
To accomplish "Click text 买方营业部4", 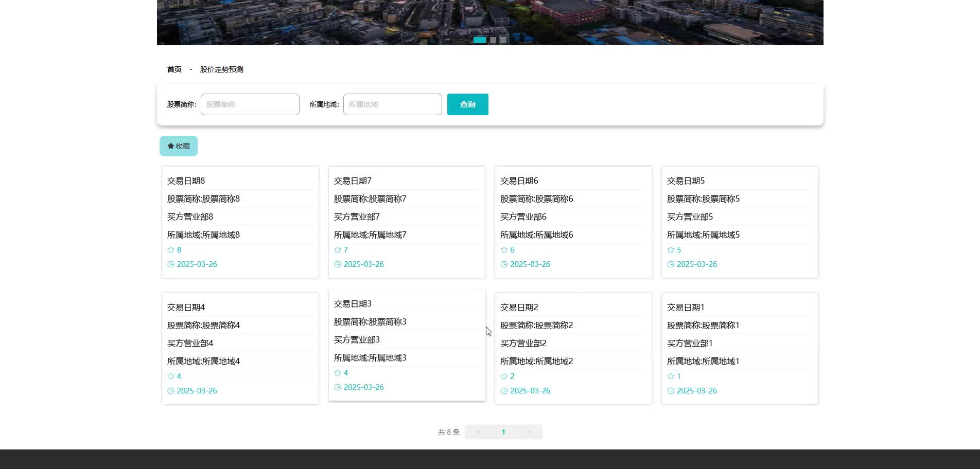I will [190, 344].
